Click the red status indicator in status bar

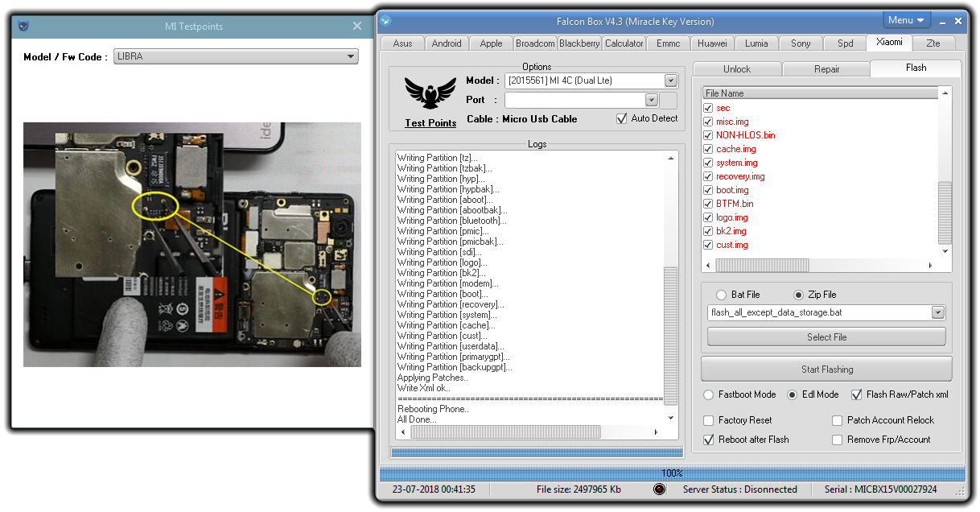(660, 489)
